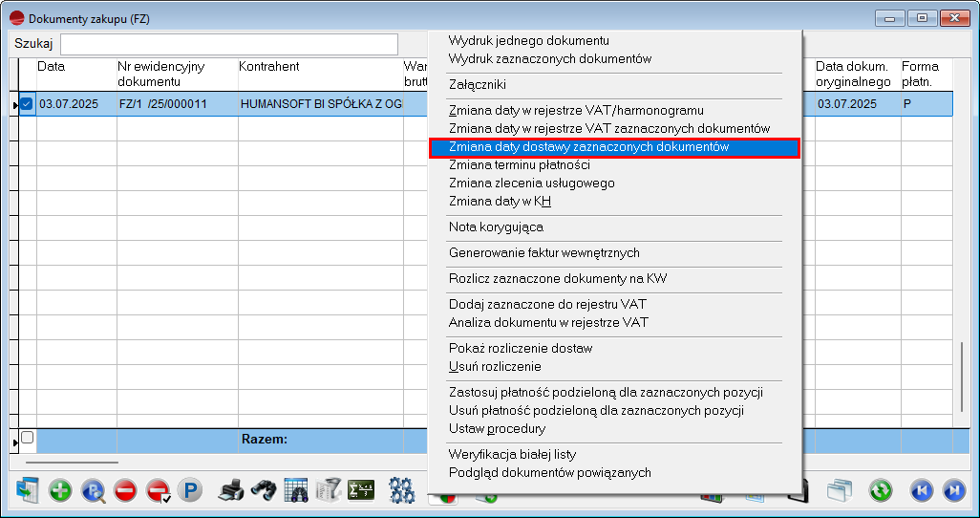Select Zastosuj płatność podzieloną dla zaznaczonych pozycji
Viewport: 980px width, 518px height.
click(x=606, y=392)
